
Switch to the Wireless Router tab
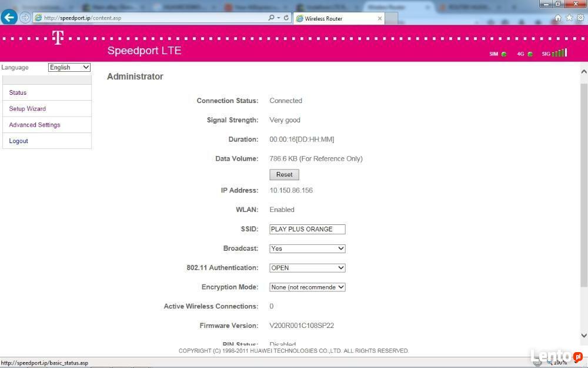339,18
